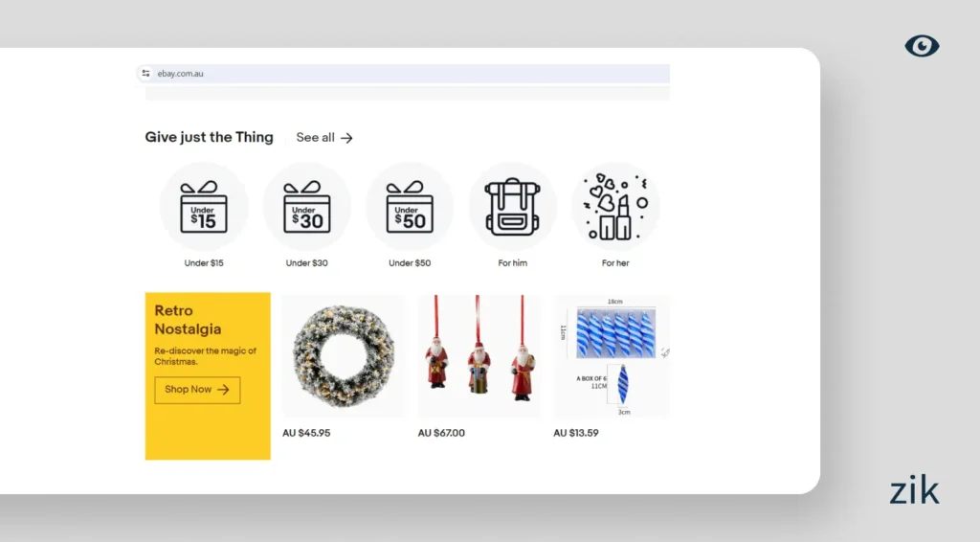The width and height of the screenshot is (980, 542).
Task: Select the Under $30 gift box icon
Action: tap(307, 207)
